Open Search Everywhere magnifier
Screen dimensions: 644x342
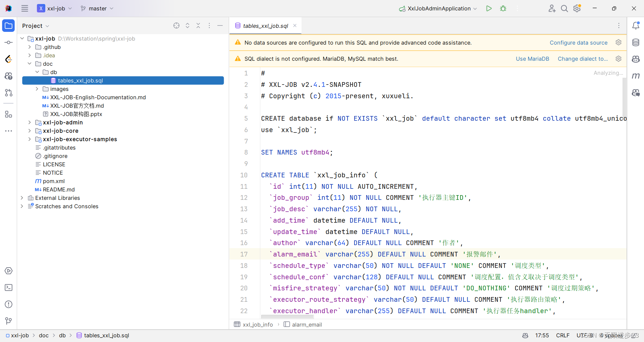(565, 8)
